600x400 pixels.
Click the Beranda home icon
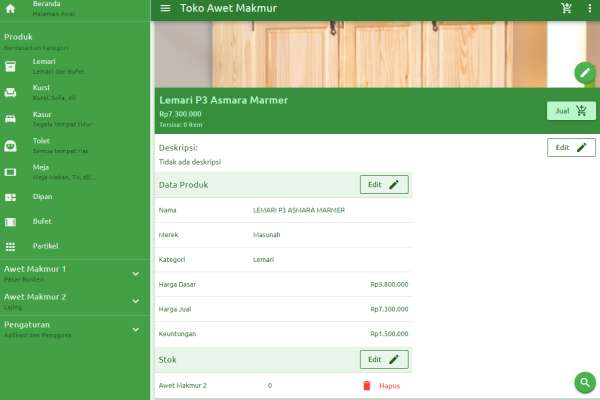10,9
